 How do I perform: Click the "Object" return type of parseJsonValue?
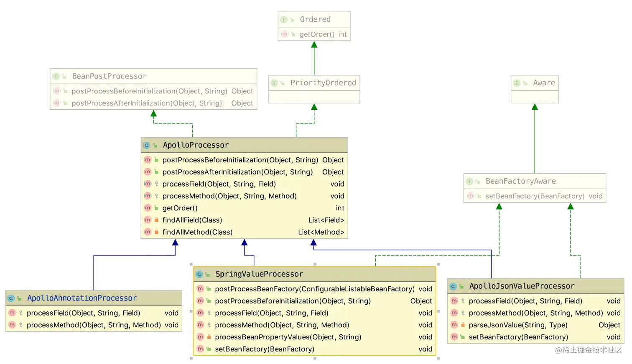point(609,325)
